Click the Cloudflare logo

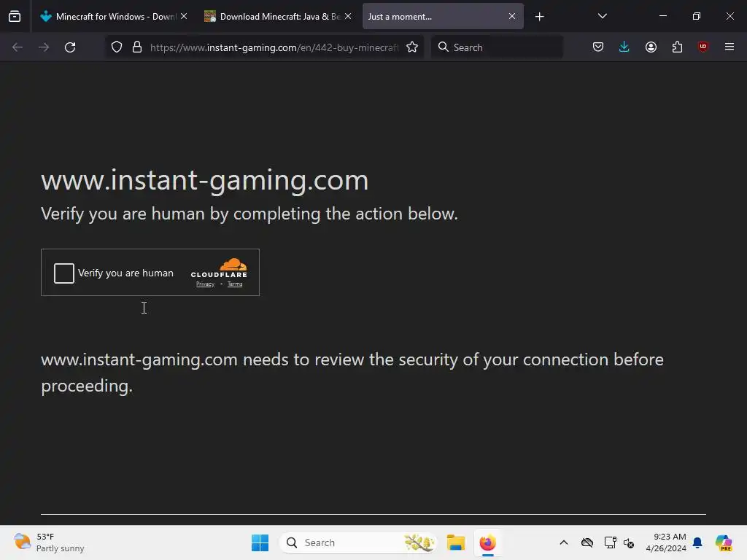pos(219,268)
